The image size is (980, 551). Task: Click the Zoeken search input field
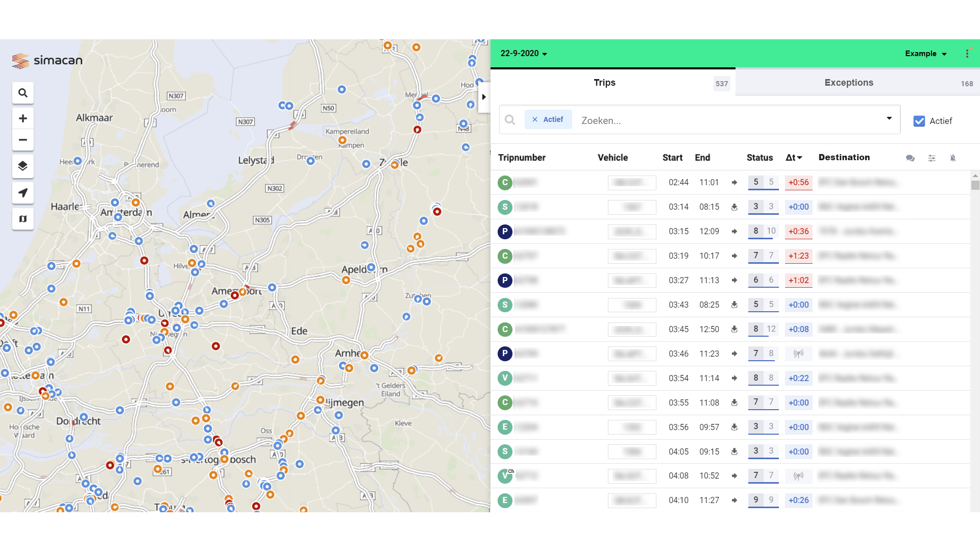715,120
